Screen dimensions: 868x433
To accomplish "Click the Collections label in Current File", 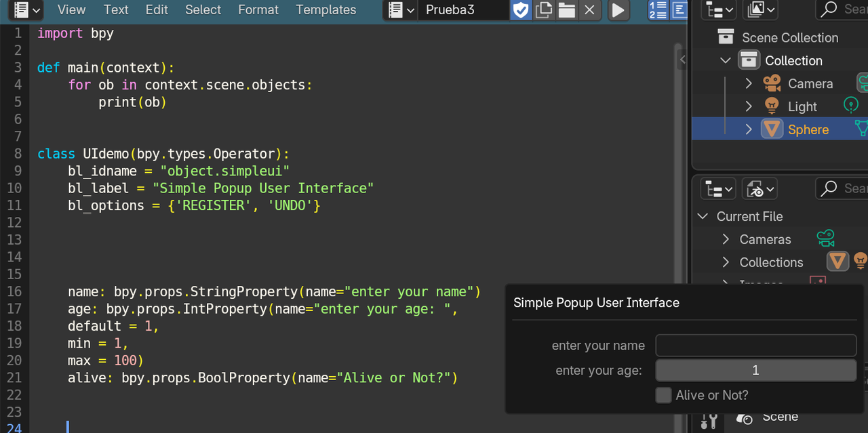I will pos(771,262).
